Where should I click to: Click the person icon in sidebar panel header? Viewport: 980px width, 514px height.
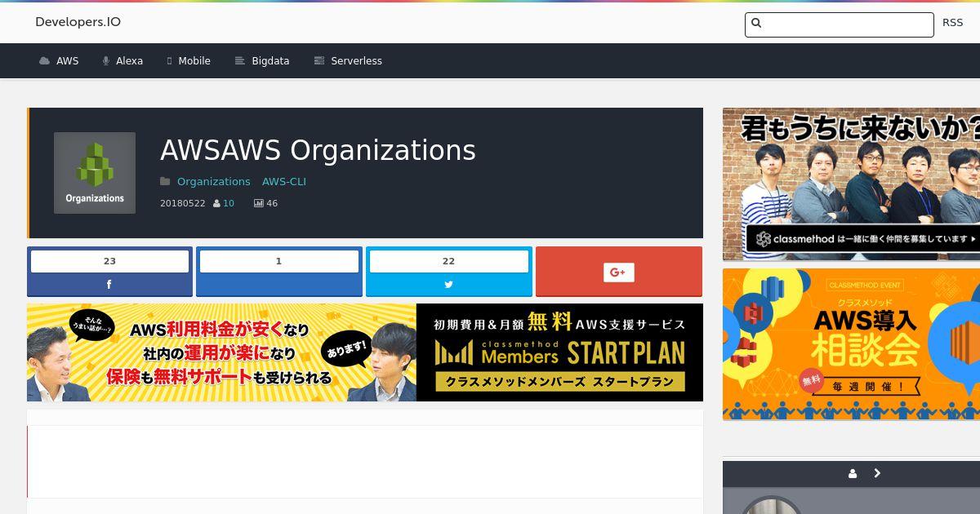[853, 473]
